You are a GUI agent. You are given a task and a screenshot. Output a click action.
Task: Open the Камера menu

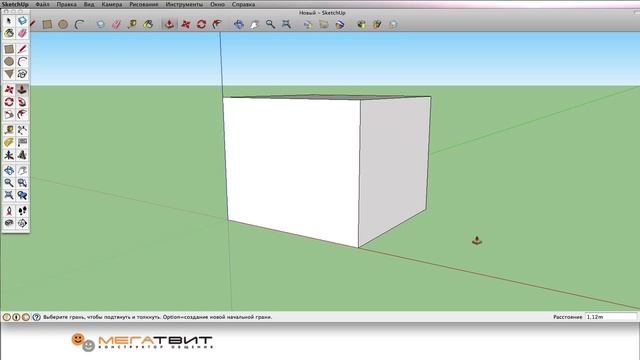[x=111, y=4]
